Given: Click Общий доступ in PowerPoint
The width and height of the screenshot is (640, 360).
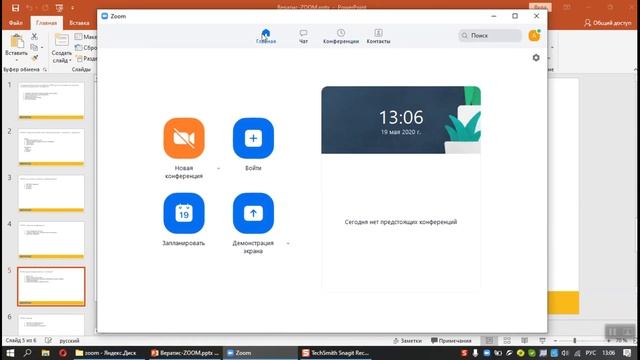Looking at the screenshot, I should point(608,23).
